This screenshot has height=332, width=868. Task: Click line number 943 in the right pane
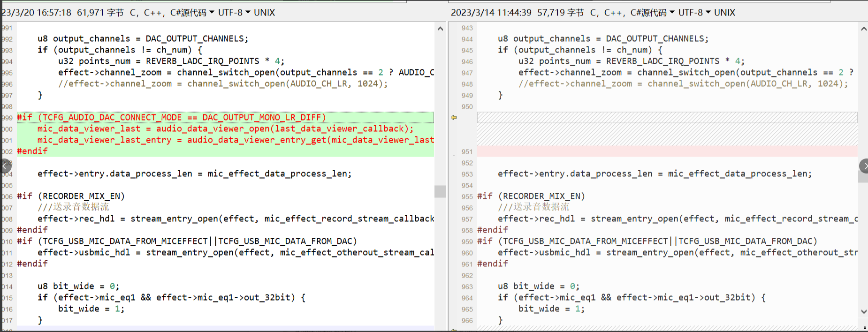coord(467,28)
